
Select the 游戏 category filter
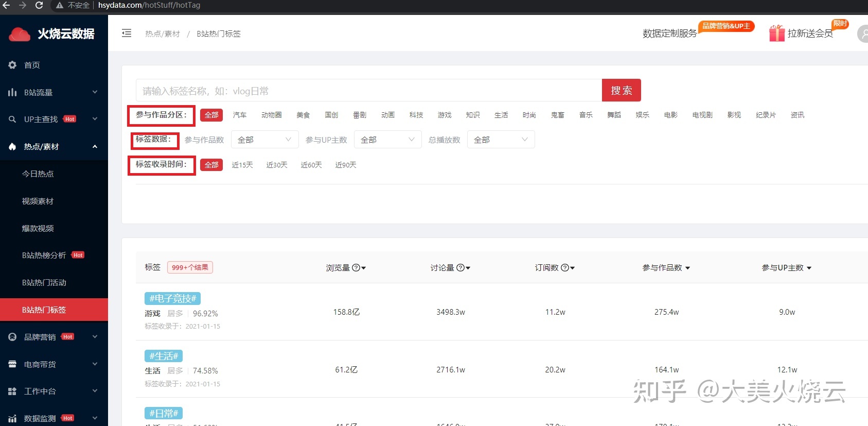click(x=445, y=115)
